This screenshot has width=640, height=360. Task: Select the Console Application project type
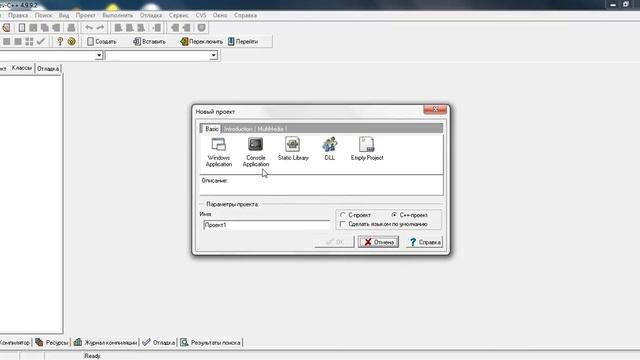coord(256,152)
